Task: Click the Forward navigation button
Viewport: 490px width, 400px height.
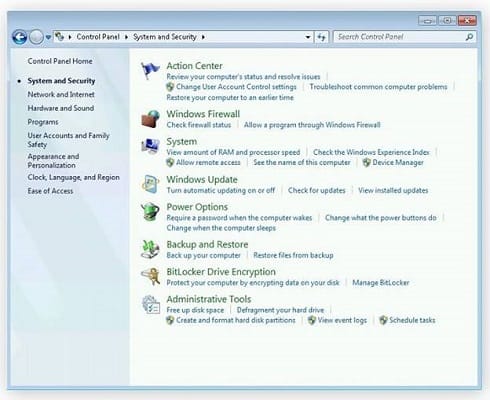Action: 36,37
